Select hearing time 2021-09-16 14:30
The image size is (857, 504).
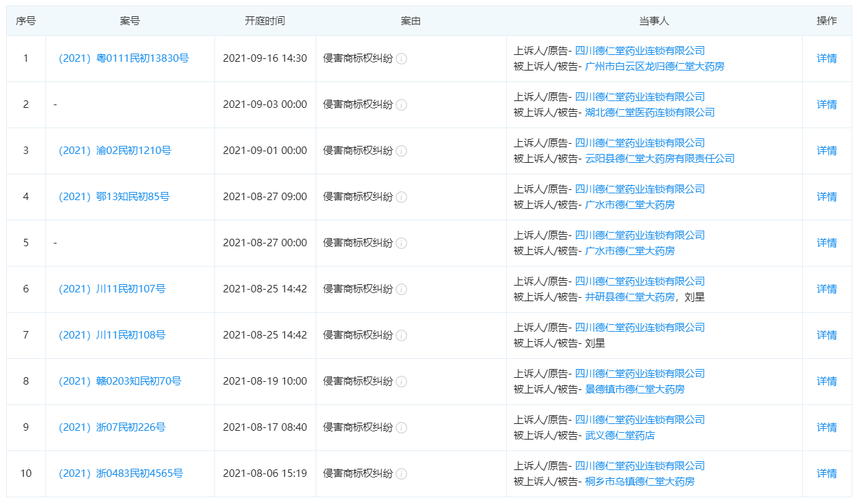coord(265,58)
